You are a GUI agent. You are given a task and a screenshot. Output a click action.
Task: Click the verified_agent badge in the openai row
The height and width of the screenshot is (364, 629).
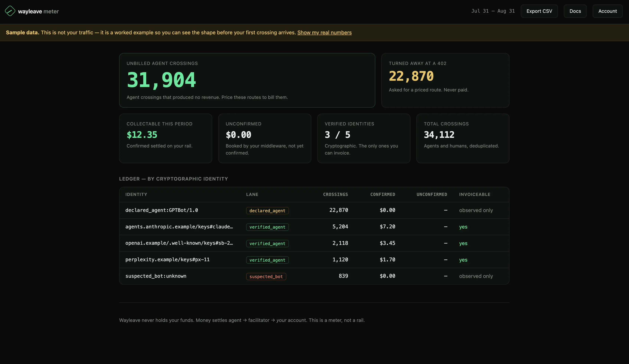pyautogui.click(x=267, y=244)
